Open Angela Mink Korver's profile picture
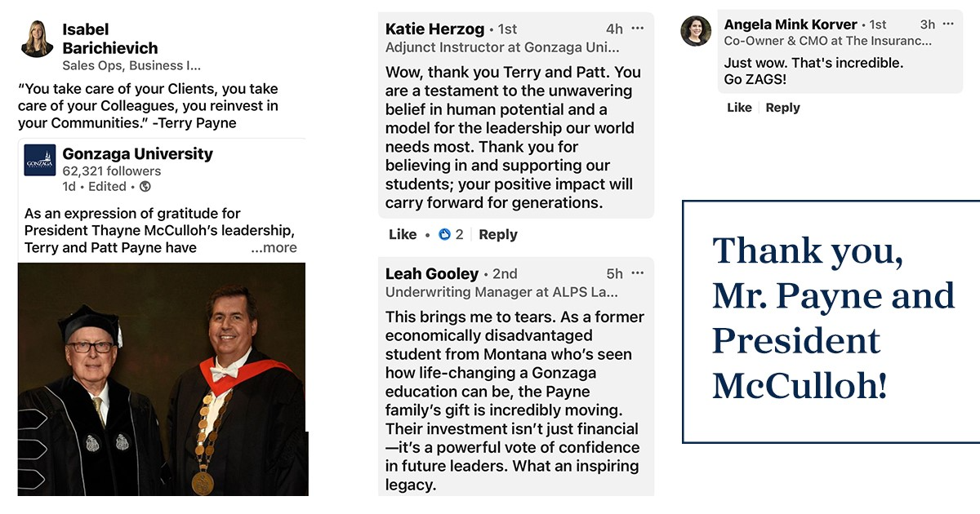This screenshot has height=514, width=980. click(695, 31)
